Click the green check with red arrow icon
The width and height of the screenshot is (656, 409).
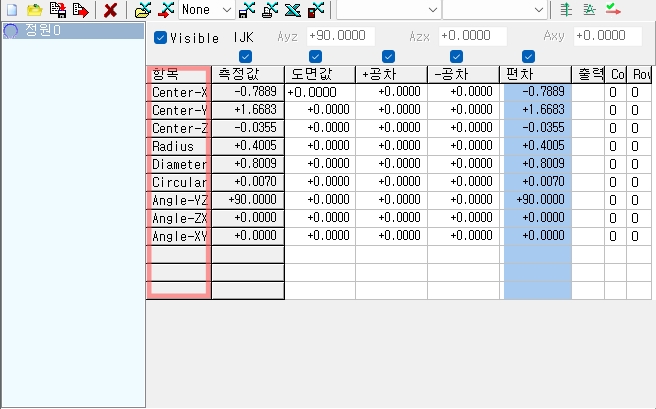pyautogui.click(x=613, y=9)
